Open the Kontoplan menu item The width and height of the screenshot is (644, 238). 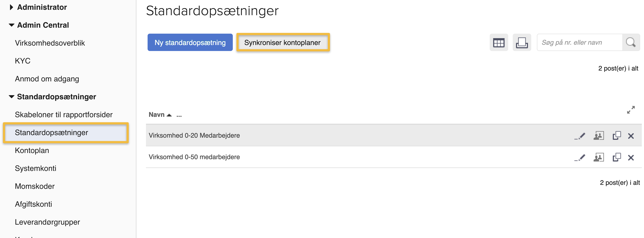[x=32, y=150]
